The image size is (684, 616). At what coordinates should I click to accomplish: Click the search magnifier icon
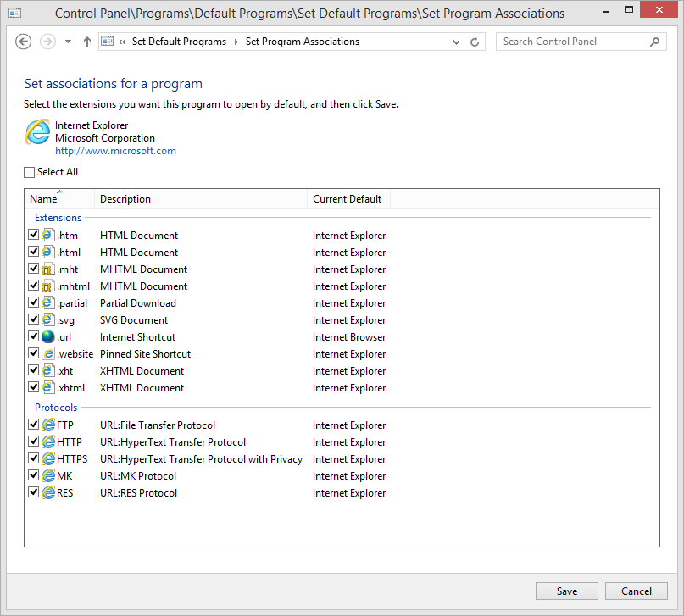654,42
